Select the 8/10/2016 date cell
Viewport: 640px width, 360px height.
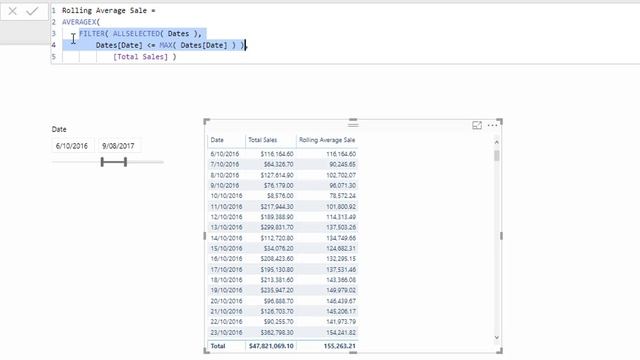225,175
